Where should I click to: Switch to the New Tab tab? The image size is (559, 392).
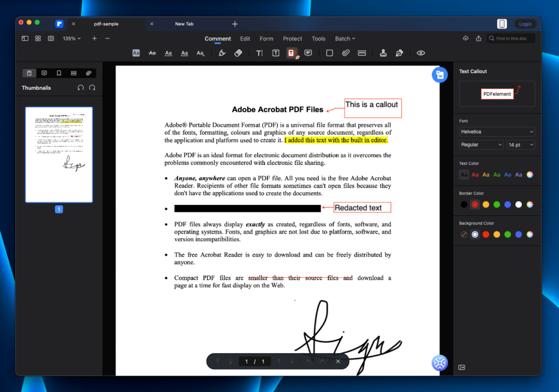[x=185, y=24]
